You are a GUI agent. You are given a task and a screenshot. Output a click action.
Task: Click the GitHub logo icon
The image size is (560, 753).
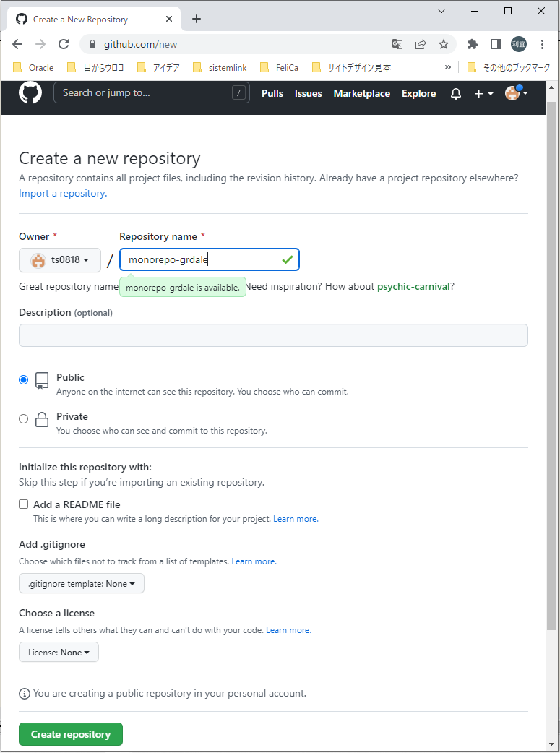coord(30,92)
